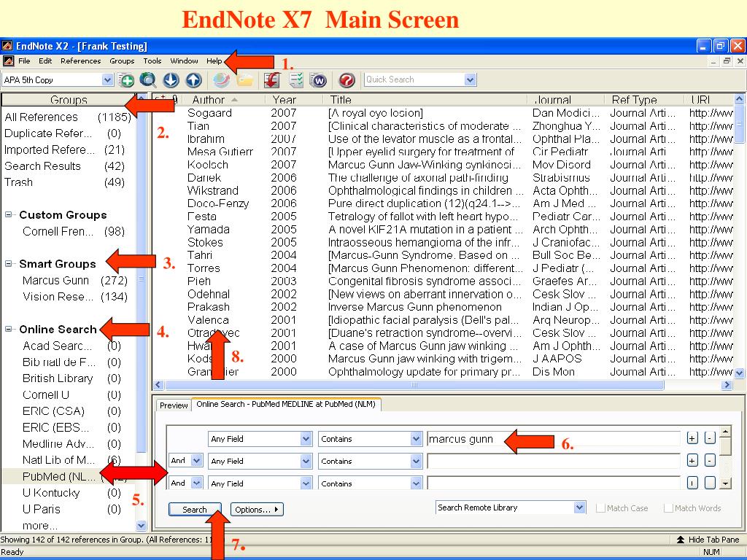Open second row Contains dropdown
Screen dimensions: 747x560
tap(416, 461)
